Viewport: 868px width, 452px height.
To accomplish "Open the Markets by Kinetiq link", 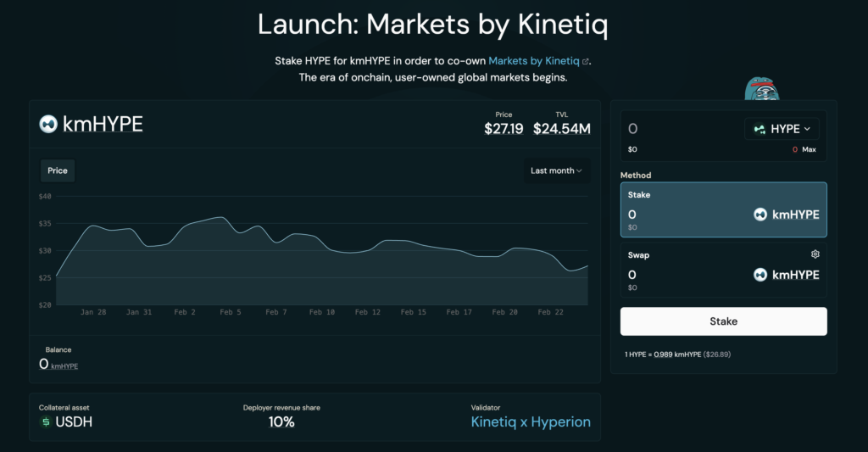I will 534,61.
